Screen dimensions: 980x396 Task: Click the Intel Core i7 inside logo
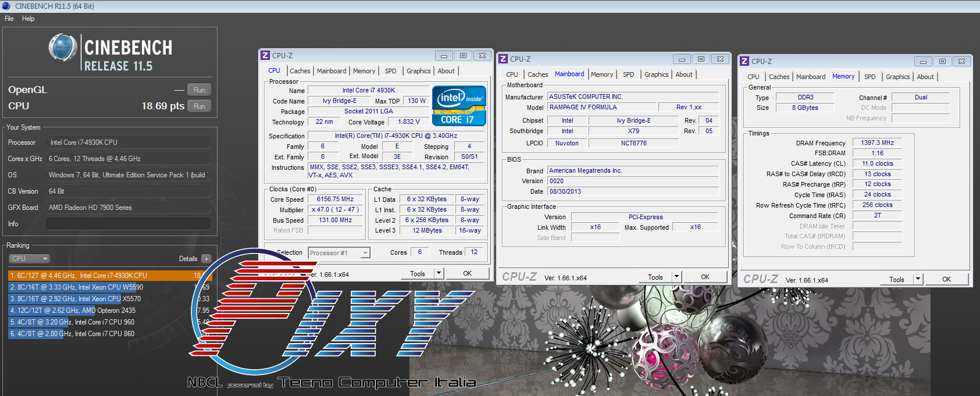[459, 106]
